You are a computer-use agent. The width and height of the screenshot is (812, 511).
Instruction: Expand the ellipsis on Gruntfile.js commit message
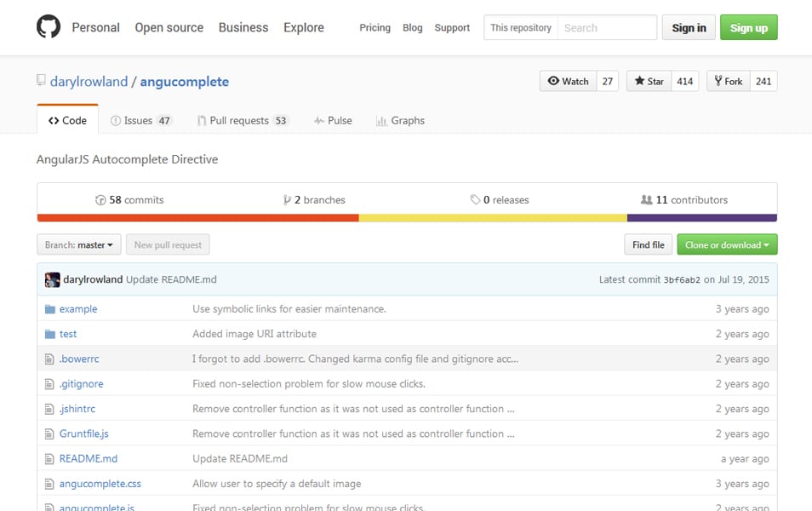511,434
